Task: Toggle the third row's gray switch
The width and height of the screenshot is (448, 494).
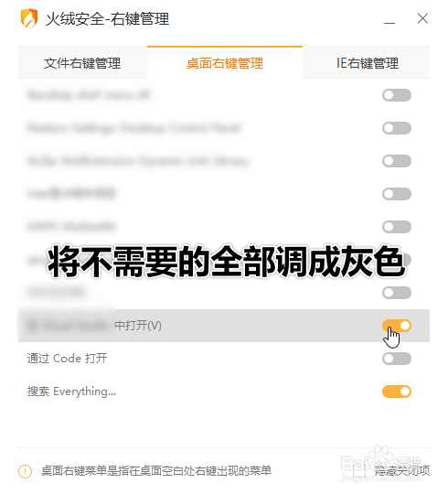Action: [x=397, y=161]
